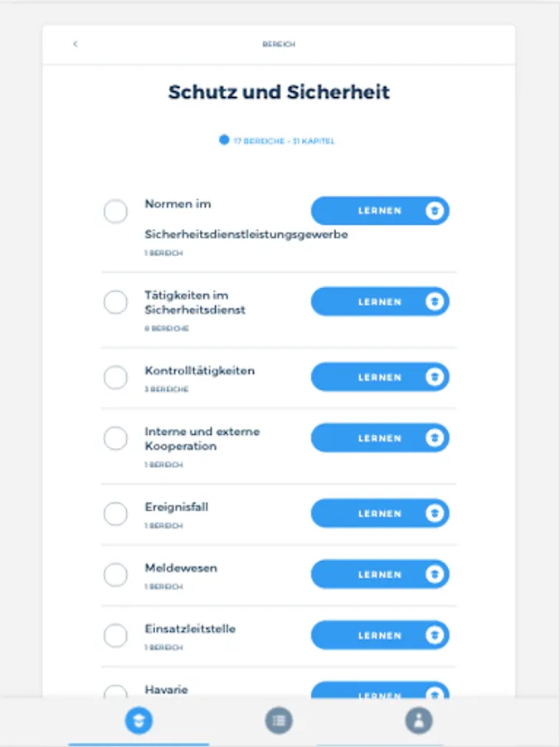Open the list tab in bottom bar
Screen dimensions: 560x747
point(279,720)
